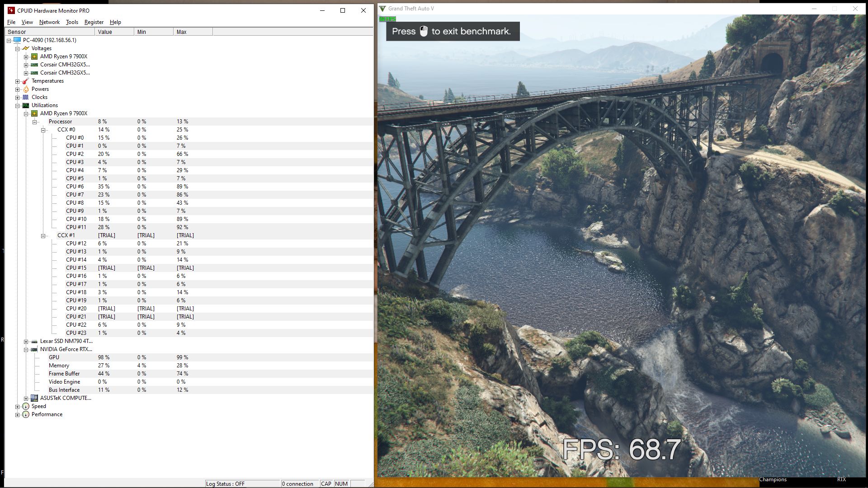The width and height of the screenshot is (868, 488).
Task: Collapse the CCX #0 node
Action: click(x=43, y=130)
